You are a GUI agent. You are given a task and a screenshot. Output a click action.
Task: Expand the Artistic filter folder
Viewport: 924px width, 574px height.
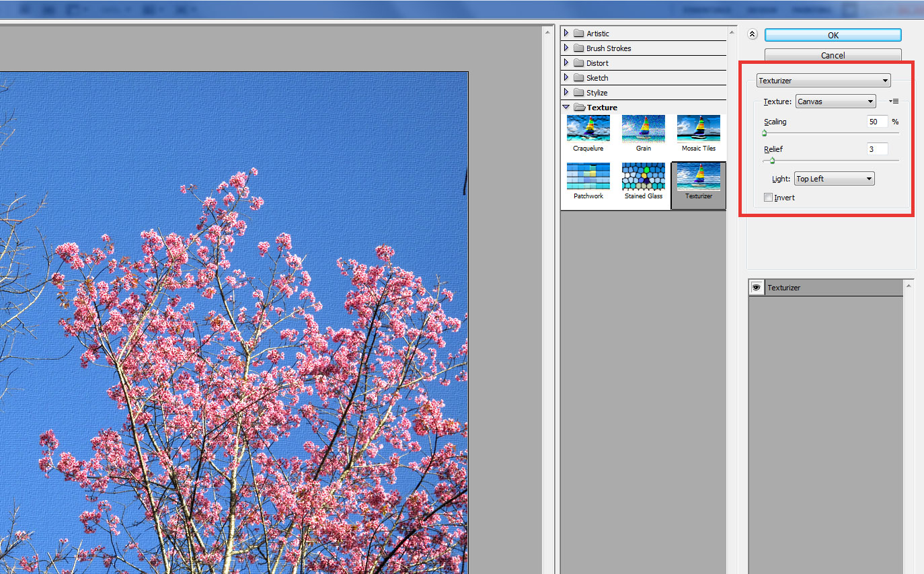coord(566,34)
